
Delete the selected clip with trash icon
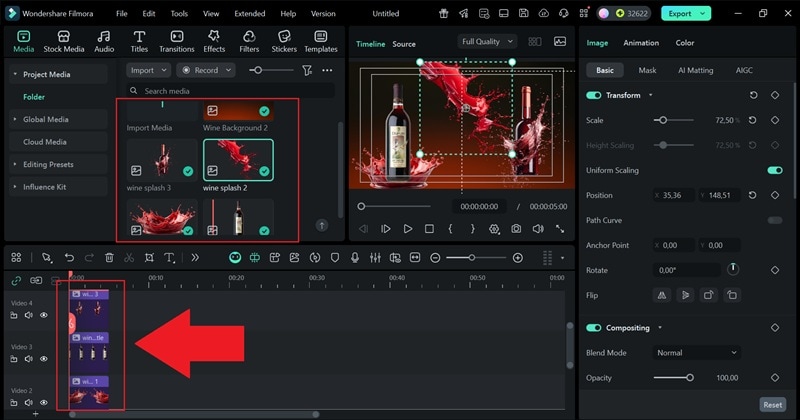109,258
